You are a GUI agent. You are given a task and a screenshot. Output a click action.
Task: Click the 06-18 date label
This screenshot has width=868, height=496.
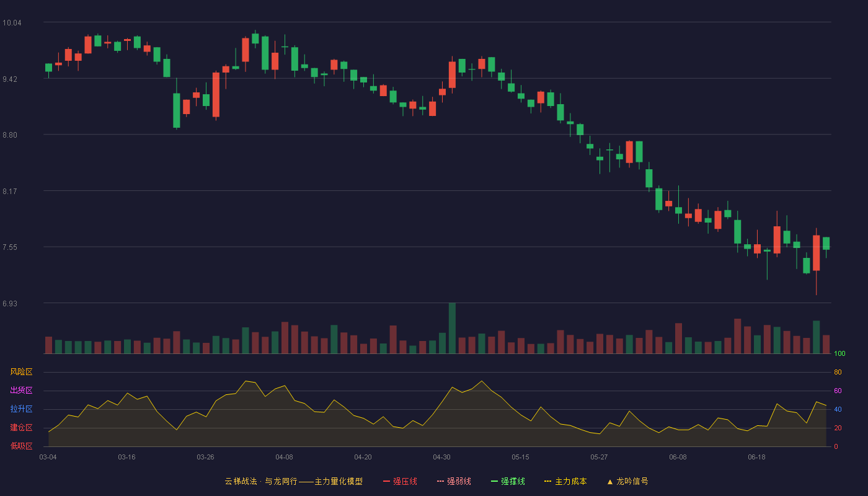[x=756, y=457]
